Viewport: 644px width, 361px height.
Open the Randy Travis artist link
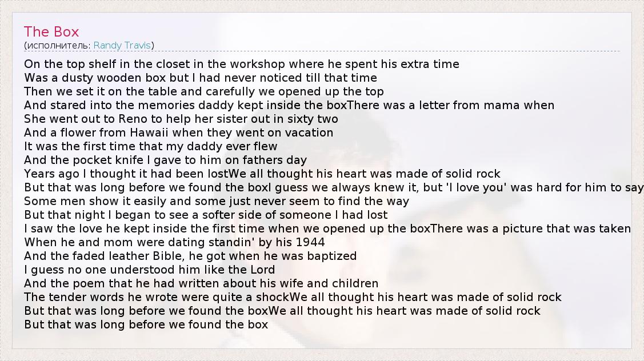pos(122,45)
